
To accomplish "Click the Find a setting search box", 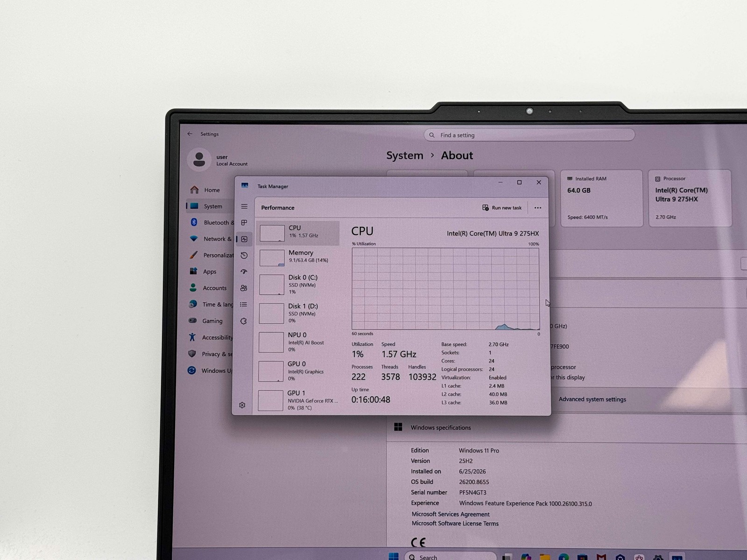I will tap(529, 135).
